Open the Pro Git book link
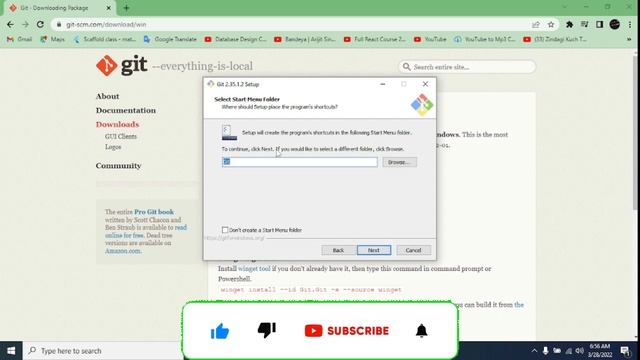 pos(154,212)
